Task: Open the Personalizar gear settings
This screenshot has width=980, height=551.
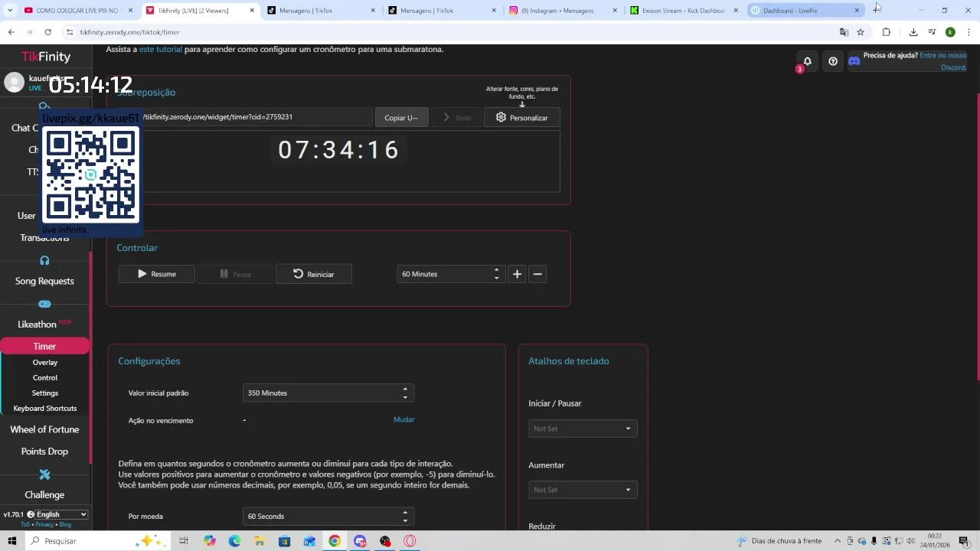Action: click(x=522, y=117)
